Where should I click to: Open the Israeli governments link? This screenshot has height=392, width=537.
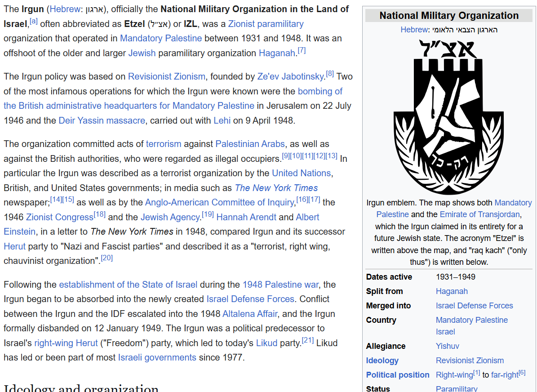157,358
